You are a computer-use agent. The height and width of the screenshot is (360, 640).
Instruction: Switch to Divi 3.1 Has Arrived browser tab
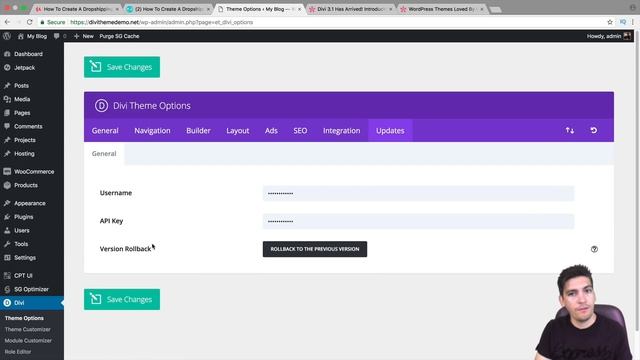[350, 9]
